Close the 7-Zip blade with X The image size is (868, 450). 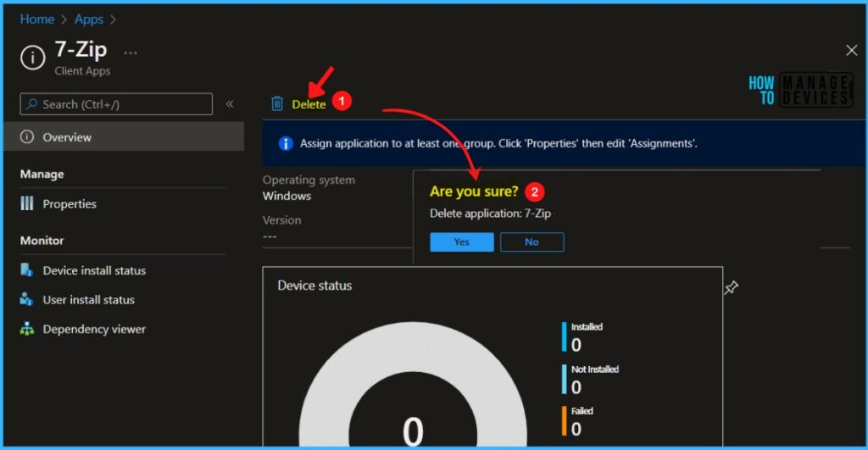pos(851,50)
